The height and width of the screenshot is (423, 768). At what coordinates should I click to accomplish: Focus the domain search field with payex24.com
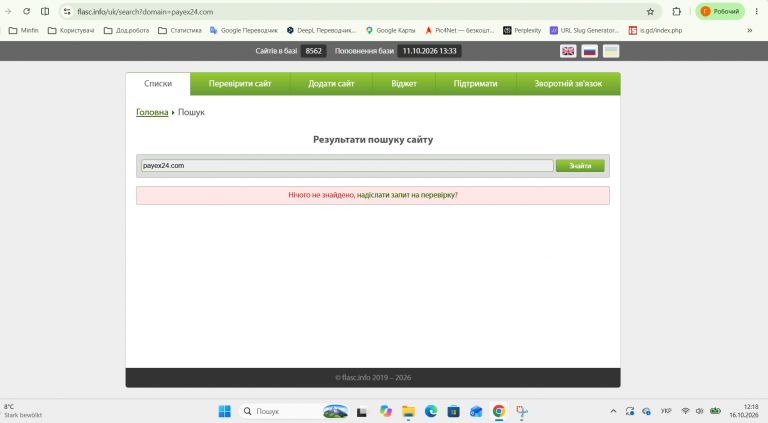pyautogui.click(x=347, y=165)
